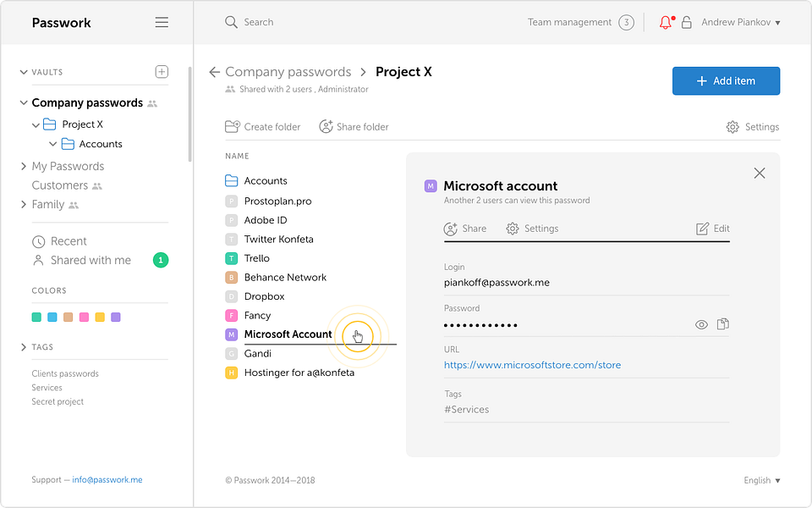
Task: Click the Add item button
Action: [726, 81]
